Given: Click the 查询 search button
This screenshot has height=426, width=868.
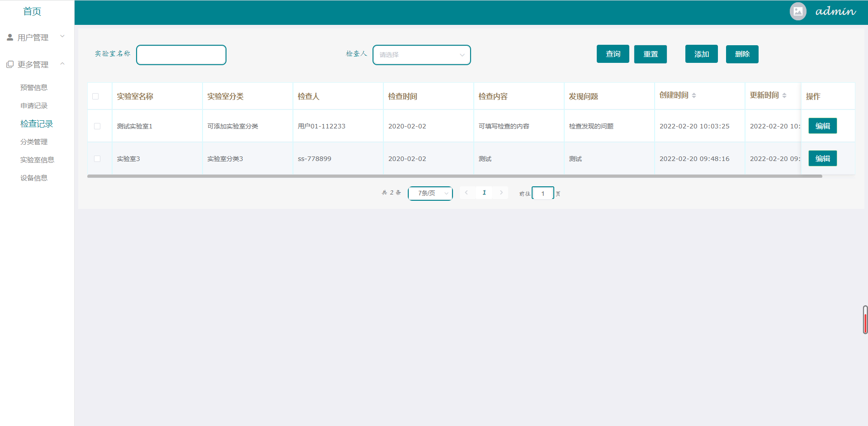Looking at the screenshot, I should coord(613,54).
